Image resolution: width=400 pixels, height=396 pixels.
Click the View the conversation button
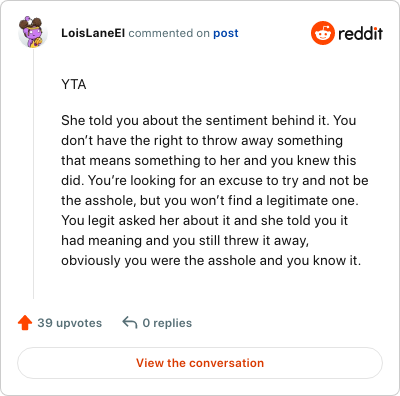[200, 363]
